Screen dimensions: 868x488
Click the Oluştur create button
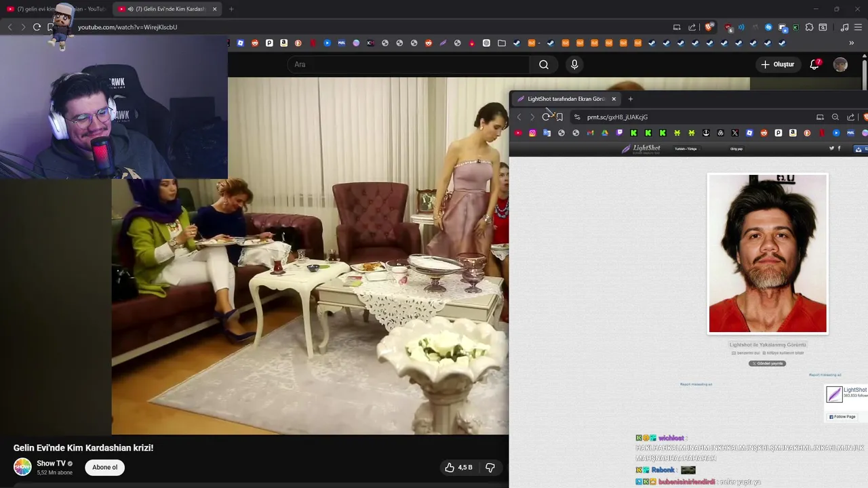point(777,64)
